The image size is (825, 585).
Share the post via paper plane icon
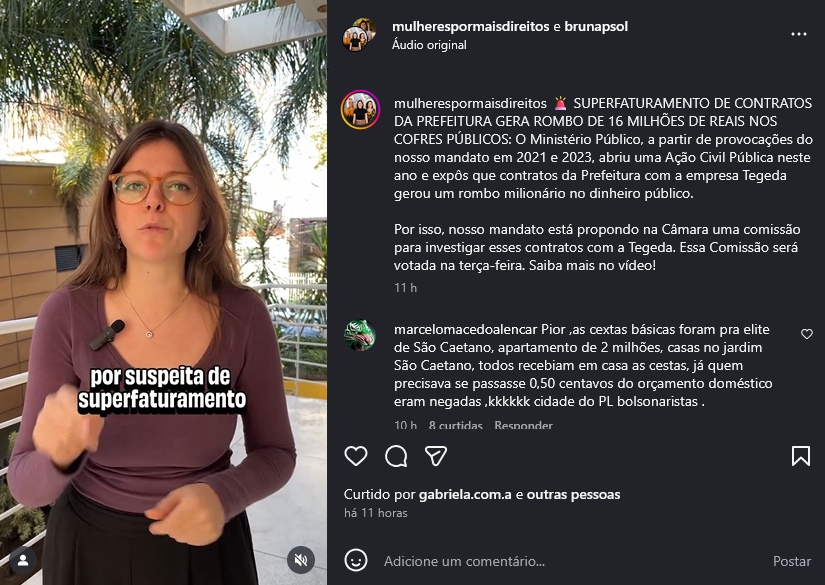436,456
